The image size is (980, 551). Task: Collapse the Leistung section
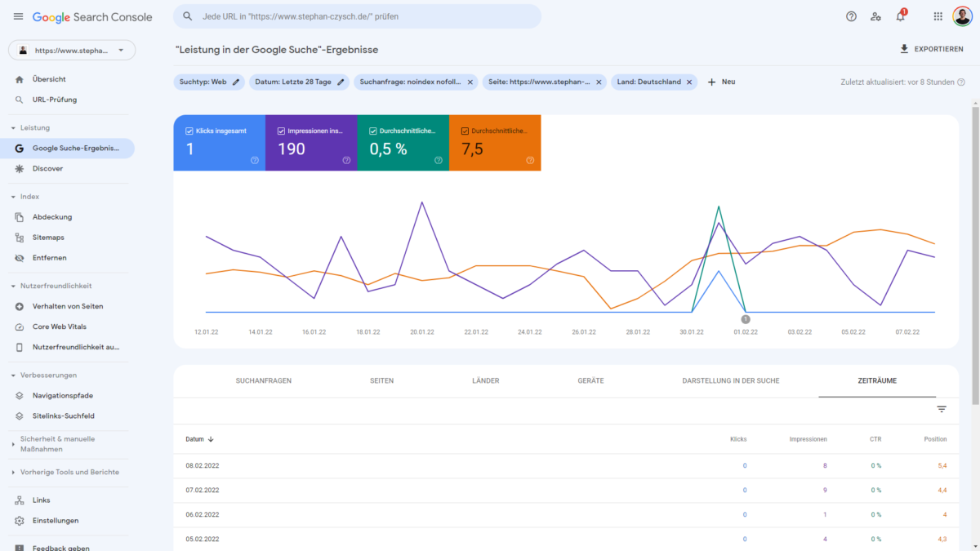pyautogui.click(x=13, y=128)
